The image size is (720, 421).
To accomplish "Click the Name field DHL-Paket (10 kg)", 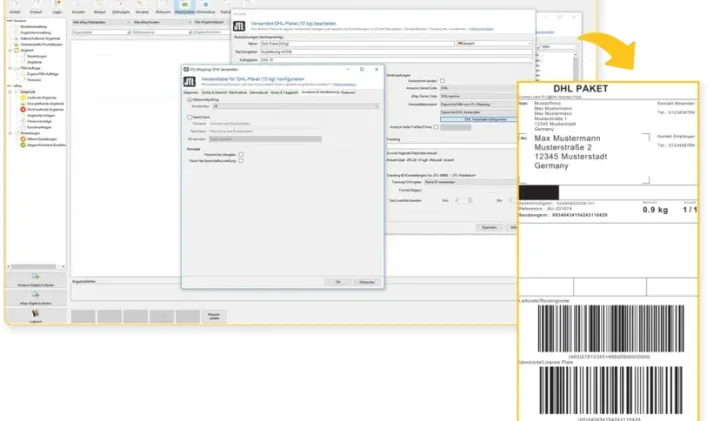I will 357,44.
